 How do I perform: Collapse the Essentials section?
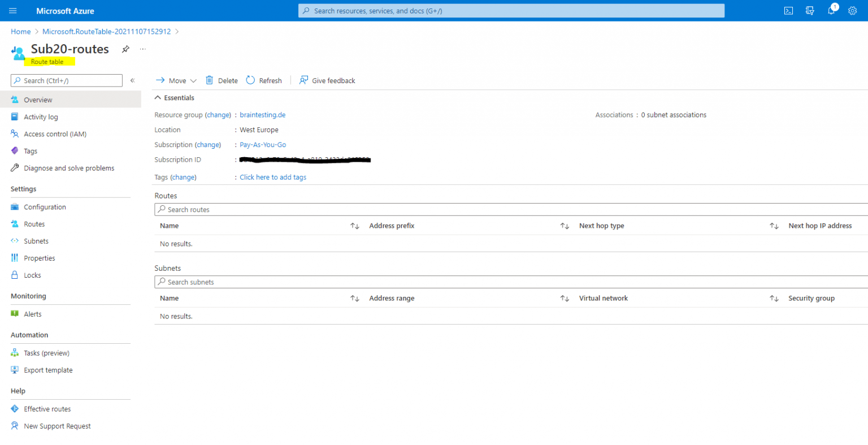158,97
